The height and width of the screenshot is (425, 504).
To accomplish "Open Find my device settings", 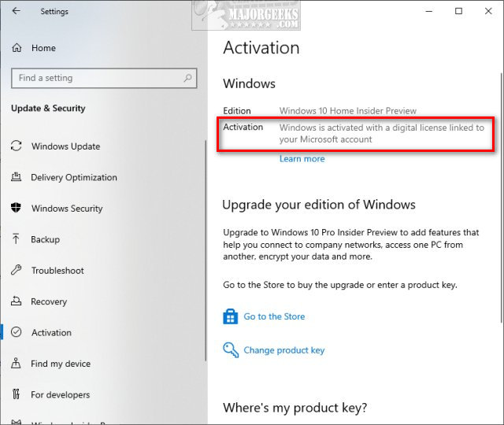I will (61, 364).
